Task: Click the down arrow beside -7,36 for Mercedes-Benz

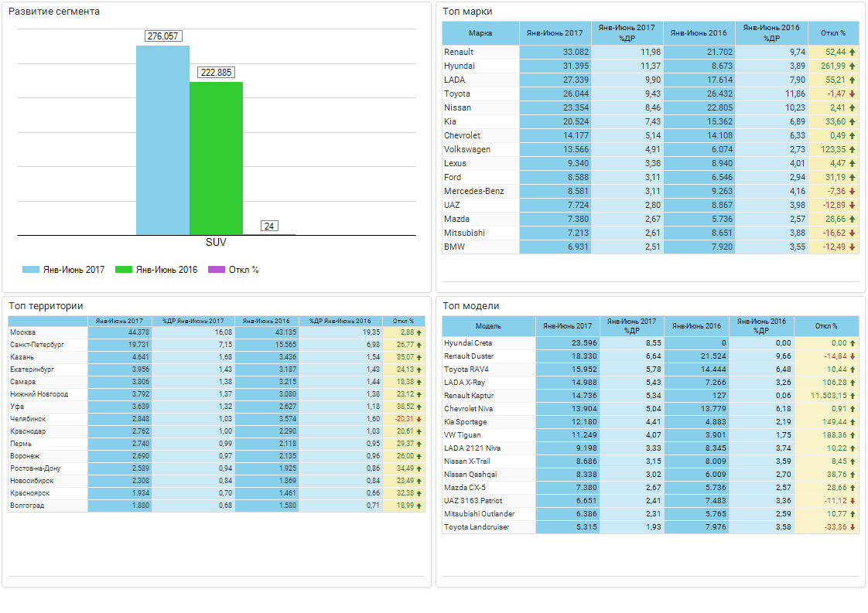Action: [x=852, y=192]
